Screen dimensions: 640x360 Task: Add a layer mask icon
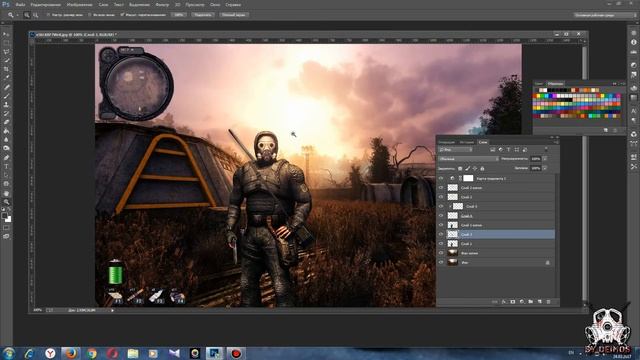point(513,302)
